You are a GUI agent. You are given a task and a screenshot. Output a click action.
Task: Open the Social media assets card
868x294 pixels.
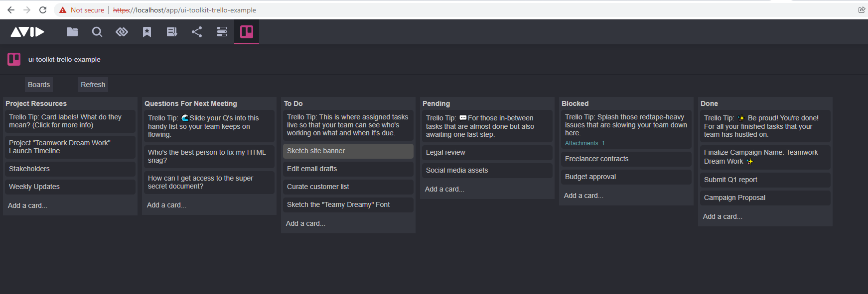487,170
